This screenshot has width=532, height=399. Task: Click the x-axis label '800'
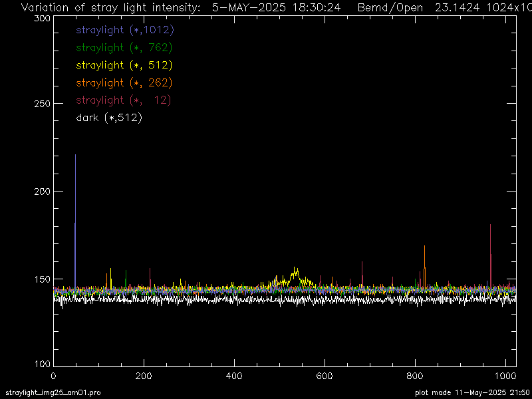point(415,376)
